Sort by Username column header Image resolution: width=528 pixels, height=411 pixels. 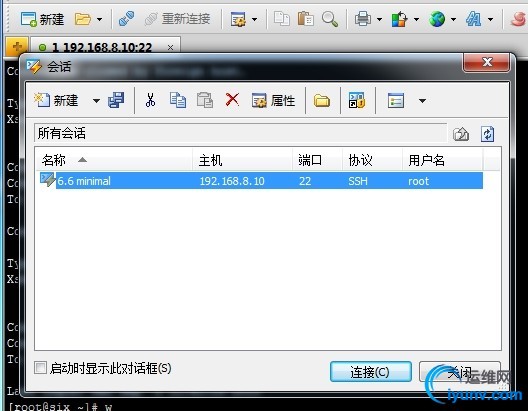coord(442,160)
